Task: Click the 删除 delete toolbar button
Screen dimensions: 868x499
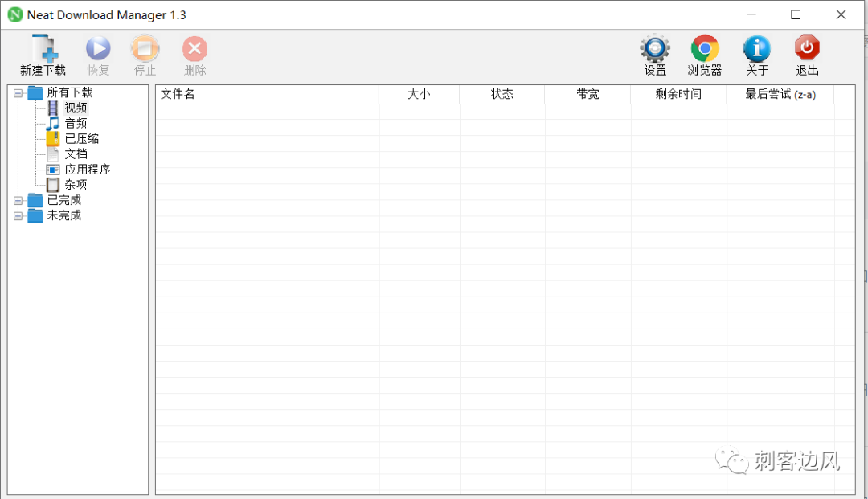Action: (x=194, y=55)
